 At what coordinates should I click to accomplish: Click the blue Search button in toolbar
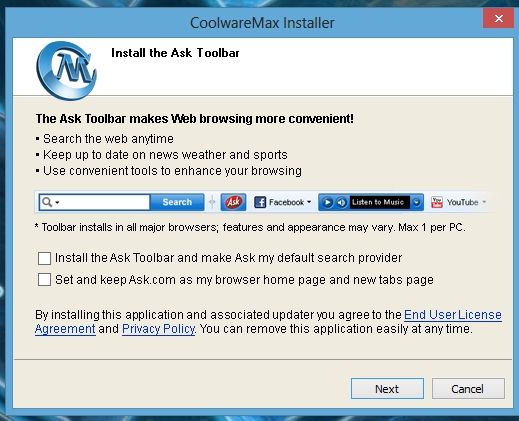(177, 202)
